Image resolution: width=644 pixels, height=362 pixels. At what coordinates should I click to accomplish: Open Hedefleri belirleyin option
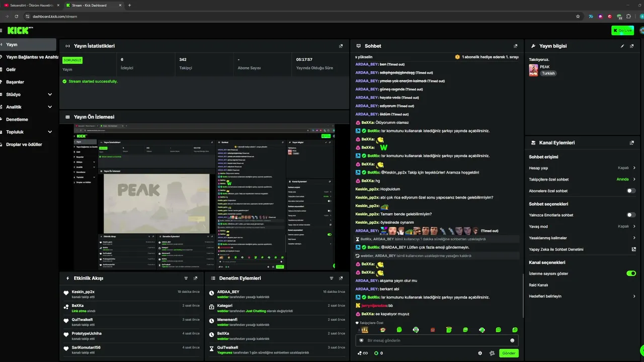tap(582, 296)
